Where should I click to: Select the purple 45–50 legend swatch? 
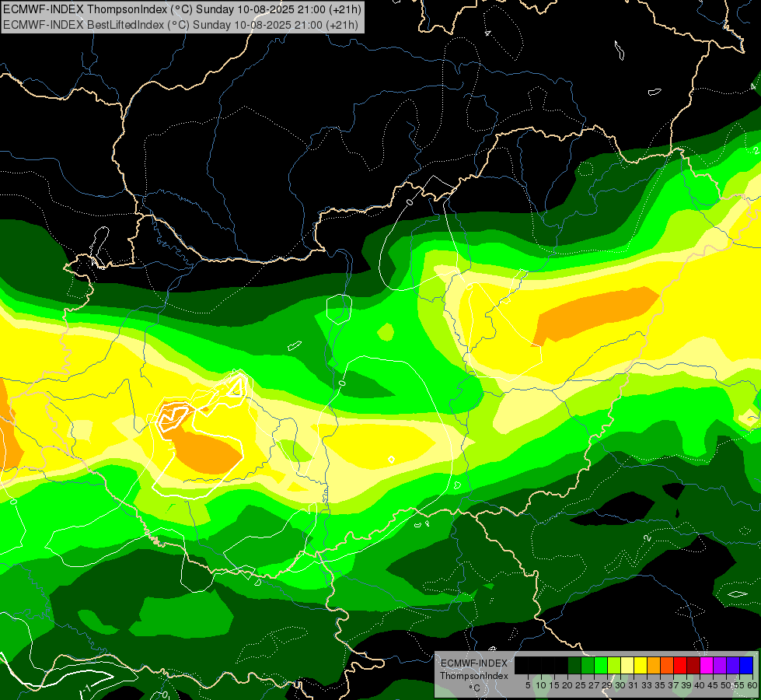click(x=720, y=665)
